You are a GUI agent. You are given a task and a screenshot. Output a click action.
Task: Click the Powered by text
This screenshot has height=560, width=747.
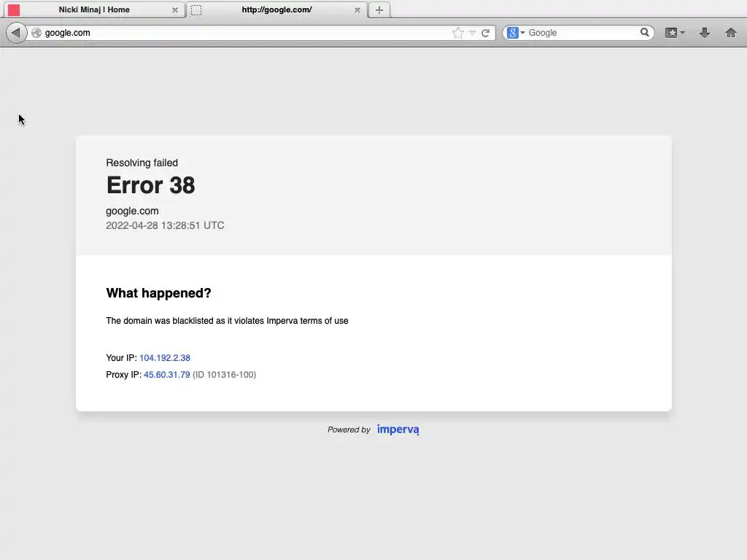(349, 429)
